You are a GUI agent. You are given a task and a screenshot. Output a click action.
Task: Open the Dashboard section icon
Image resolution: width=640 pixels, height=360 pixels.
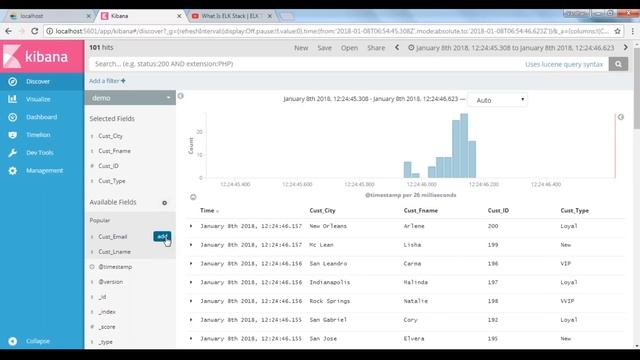pos(13,117)
